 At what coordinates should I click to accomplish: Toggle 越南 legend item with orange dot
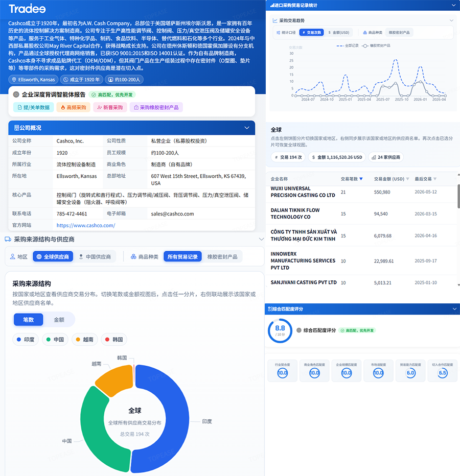pyautogui.click(x=84, y=340)
